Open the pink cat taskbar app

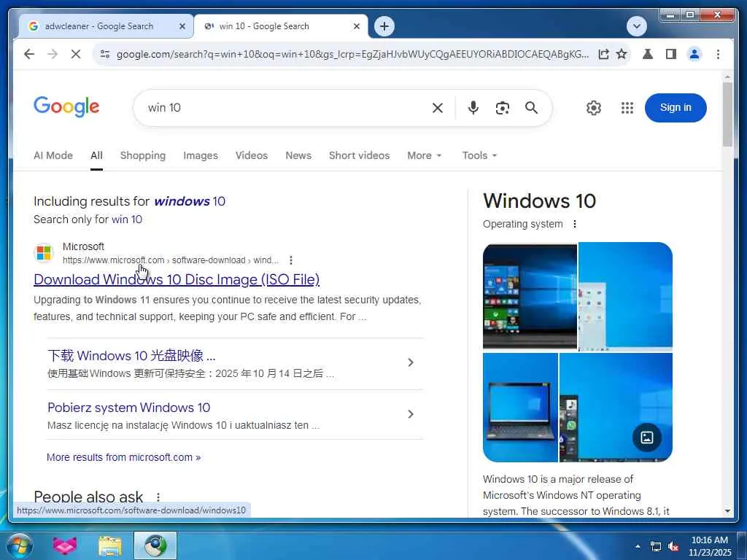click(x=65, y=545)
